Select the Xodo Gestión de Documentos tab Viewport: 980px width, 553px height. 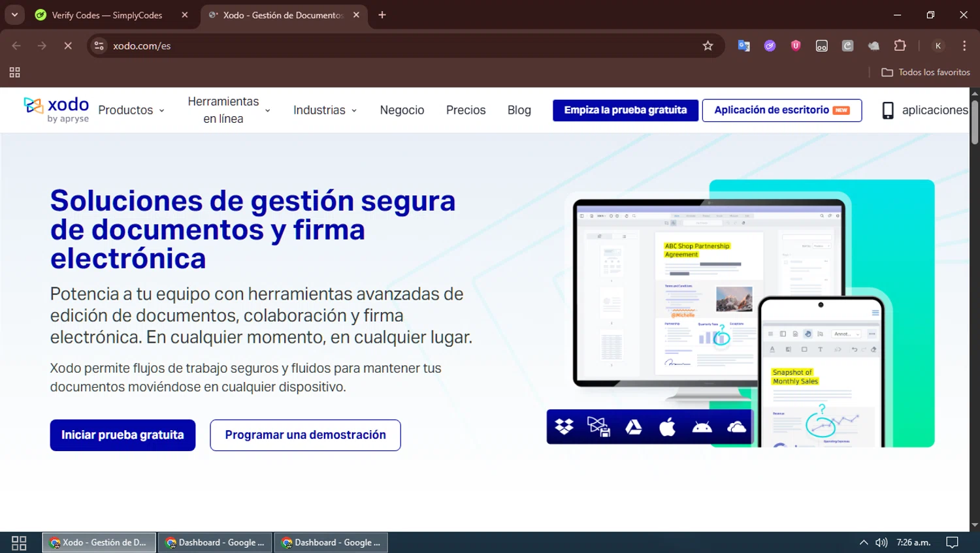282,15
